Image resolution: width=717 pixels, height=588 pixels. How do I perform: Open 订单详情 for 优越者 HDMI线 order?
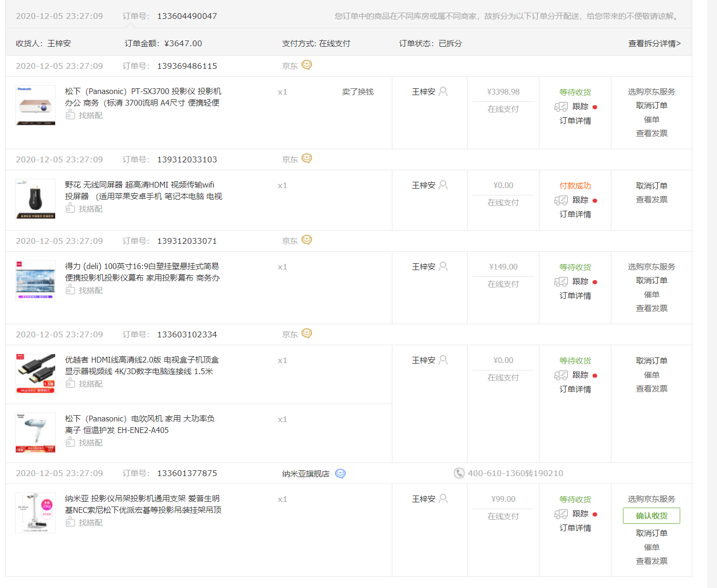575,389
